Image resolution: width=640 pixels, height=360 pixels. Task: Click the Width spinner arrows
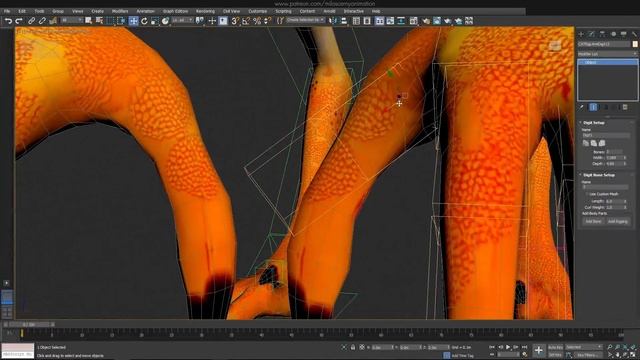pyautogui.click(x=625, y=158)
